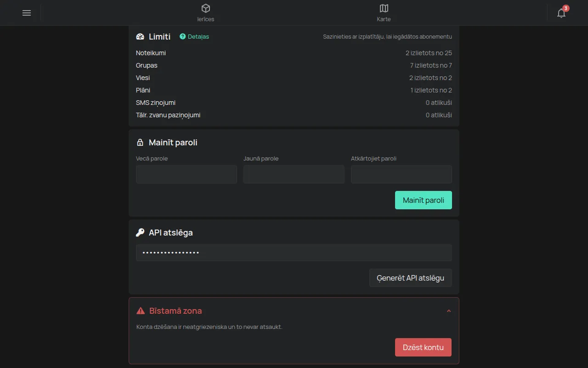The width and height of the screenshot is (588, 368).
Task: Click the red Dzēst kontu button
Action: 423,347
